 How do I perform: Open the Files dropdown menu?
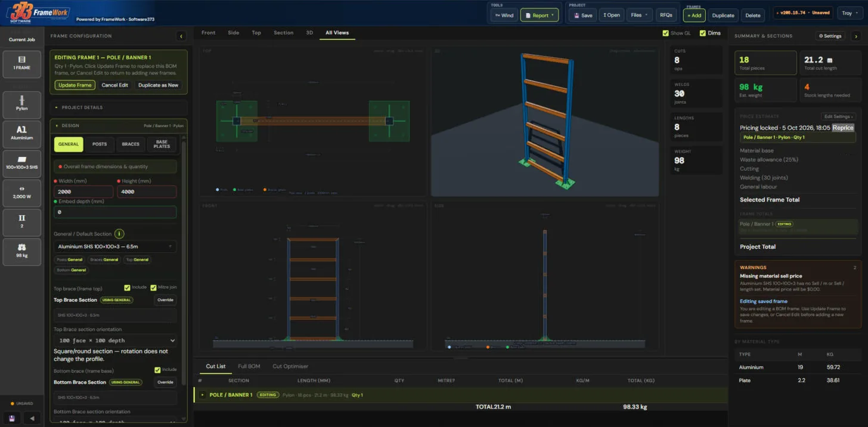tap(639, 15)
